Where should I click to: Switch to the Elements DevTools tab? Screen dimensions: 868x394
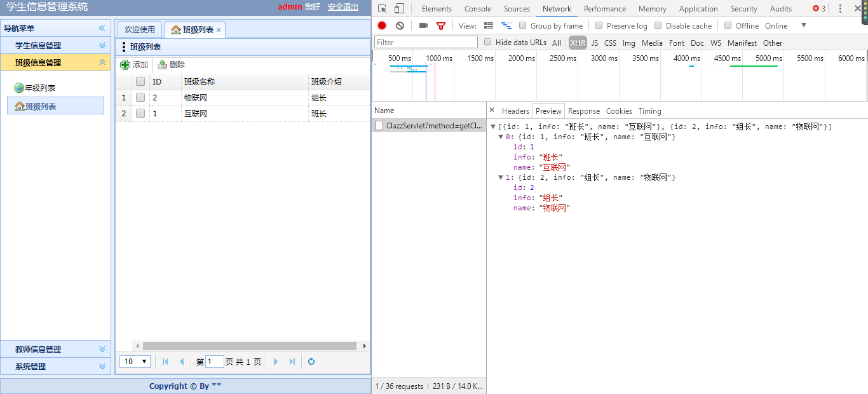coord(437,8)
